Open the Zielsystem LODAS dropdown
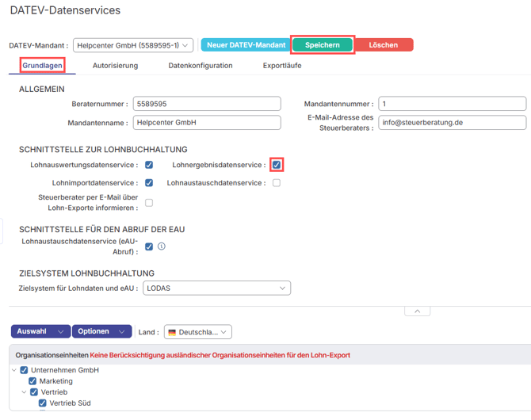Image resolution: width=531 pixels, height=420 pixels. click(216, 288)
